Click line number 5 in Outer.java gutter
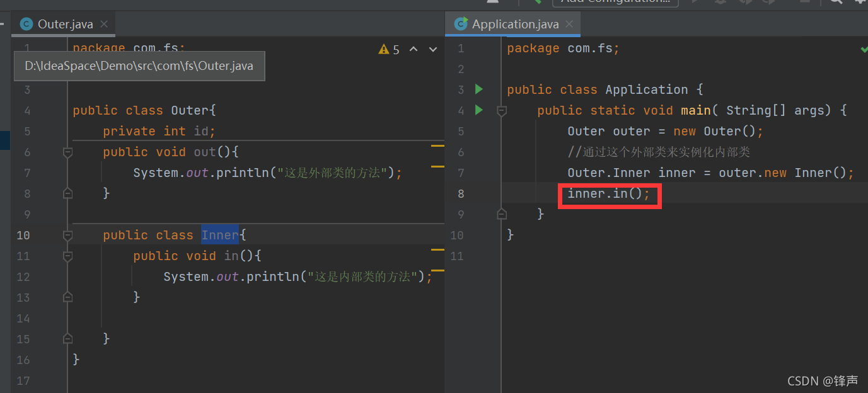The width and height of the screenshot is (868, 393). pos(27,131)
